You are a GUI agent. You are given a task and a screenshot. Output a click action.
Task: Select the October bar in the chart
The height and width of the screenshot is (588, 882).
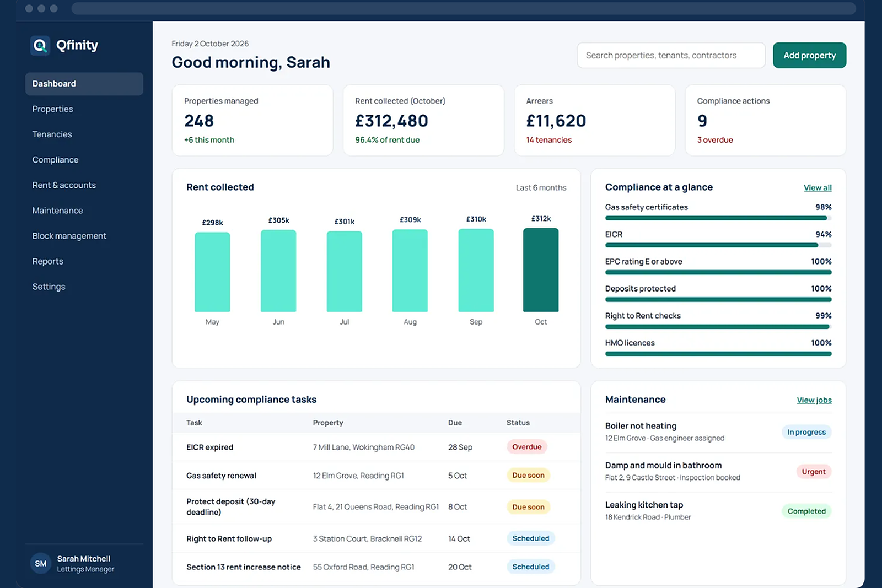coord(541,270)
